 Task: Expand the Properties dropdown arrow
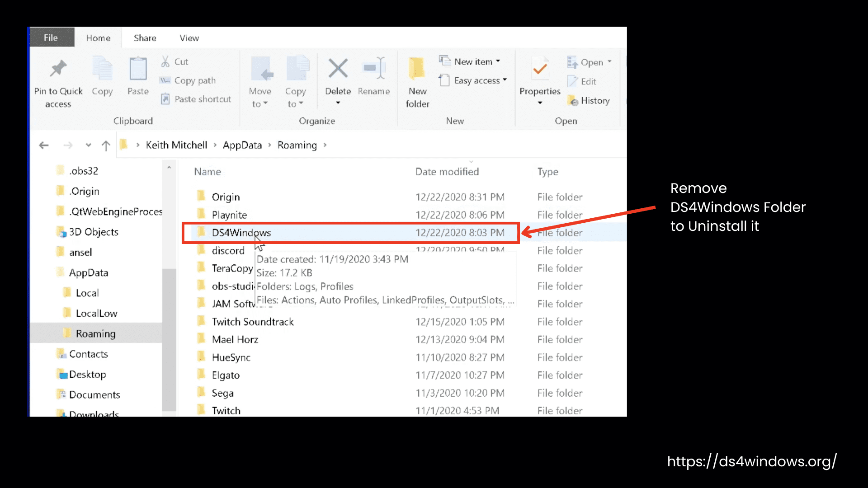tap(540, 103)
